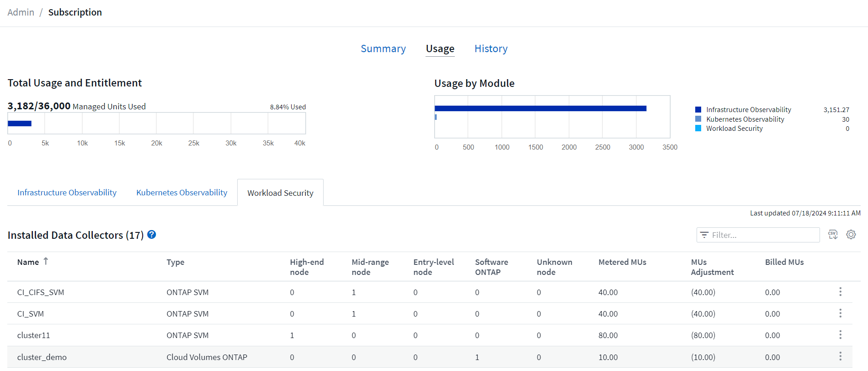Click the Managed Units usage bar
The height and width of the screenshot is (371, 868).
click(20, 124)
